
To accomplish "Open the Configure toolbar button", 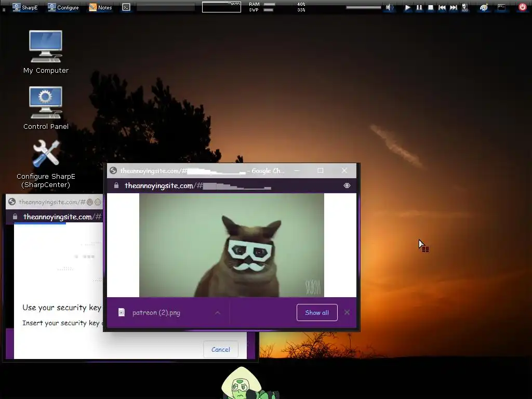I will click(63, 7).
